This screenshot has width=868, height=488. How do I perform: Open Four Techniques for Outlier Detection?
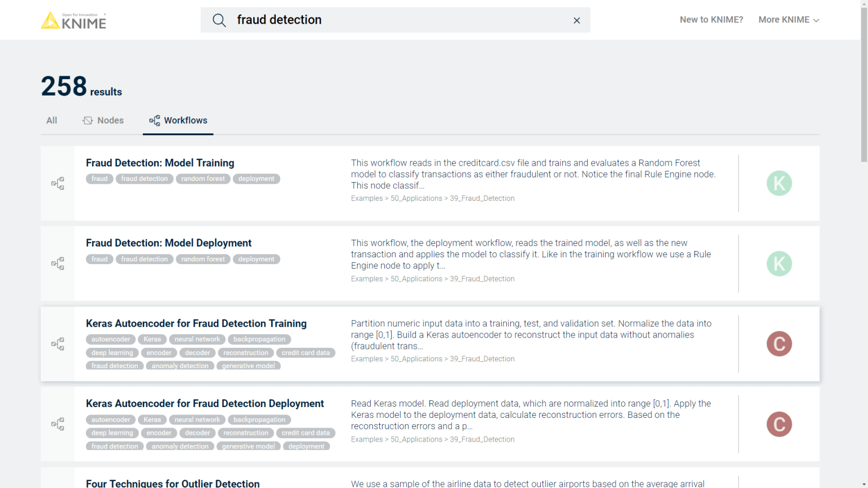pos(173,483)
